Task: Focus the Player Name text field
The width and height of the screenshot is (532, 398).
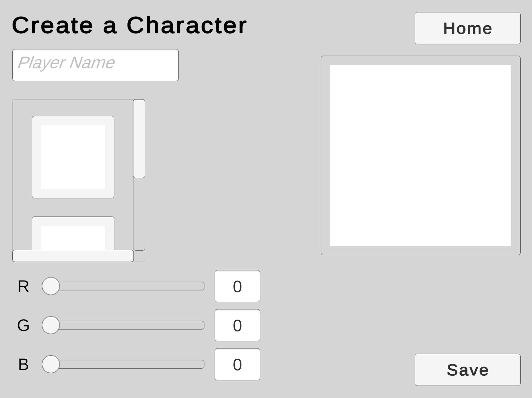Action: 95,65
